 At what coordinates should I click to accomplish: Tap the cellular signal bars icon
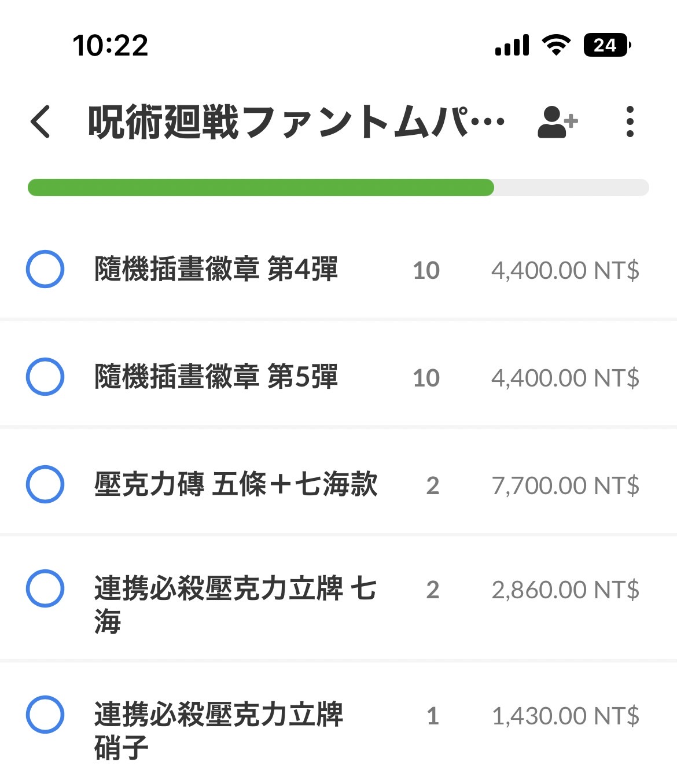pyautogui.click(x=512, y=45)
